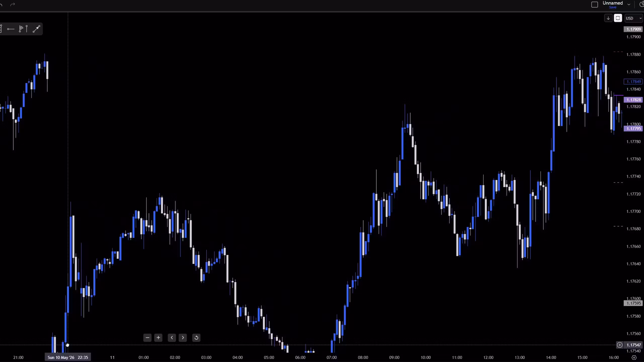Click the plus icon at price 1.17547
644x362 pixels.
(620, 345)
